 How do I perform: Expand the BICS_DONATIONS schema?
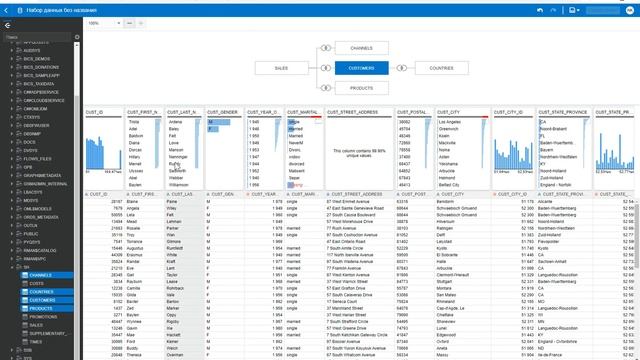pyautogui.click(x=11, y=67)
